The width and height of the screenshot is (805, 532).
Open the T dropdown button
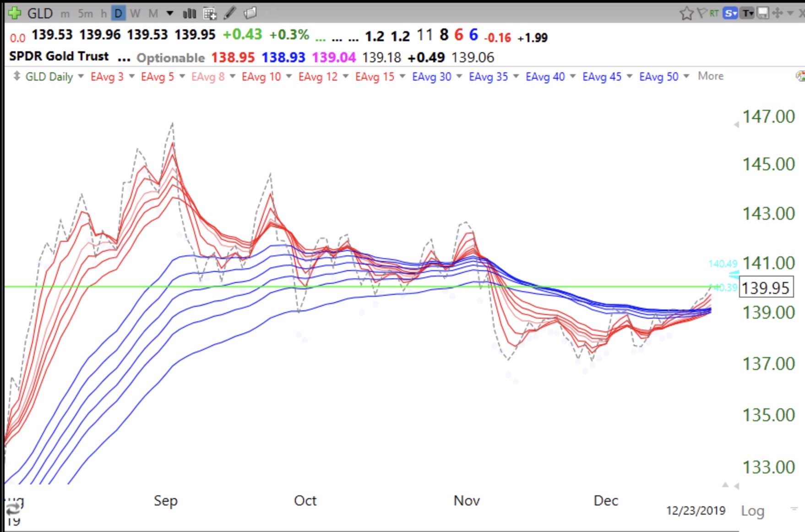click(x=747, y=13)
